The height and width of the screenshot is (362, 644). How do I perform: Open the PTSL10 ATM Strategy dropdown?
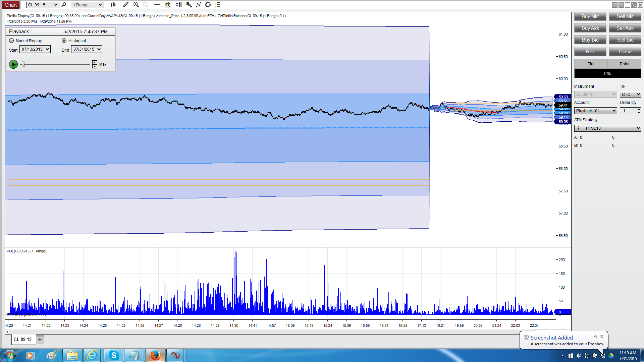[x=607, y=128]
